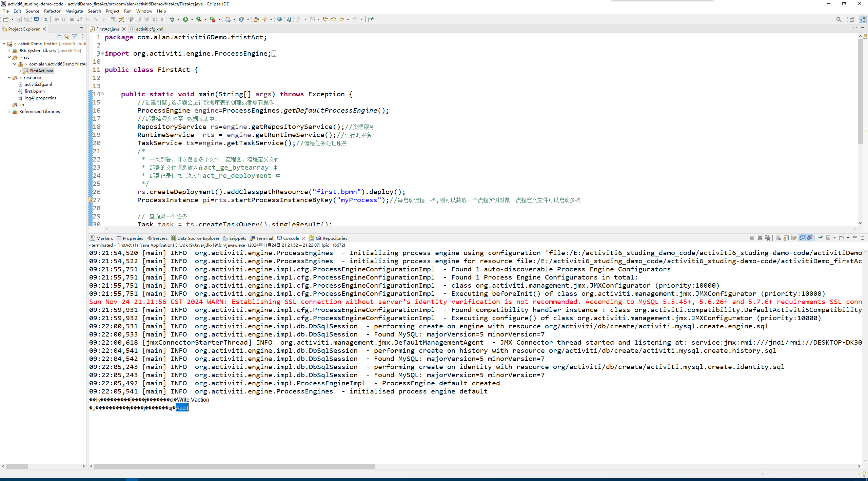Open the Navigate menu

tap(74, 11)
